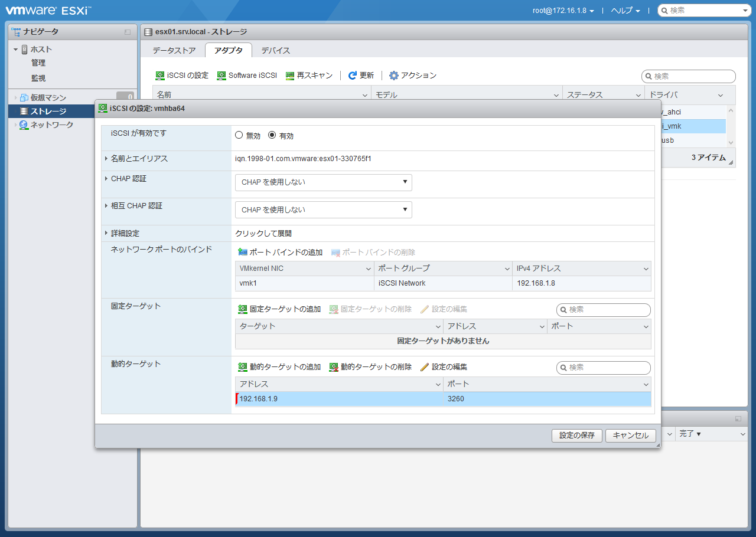Click the add static target icon
Viewport: 756px width, 537px height.
(243, 309)
